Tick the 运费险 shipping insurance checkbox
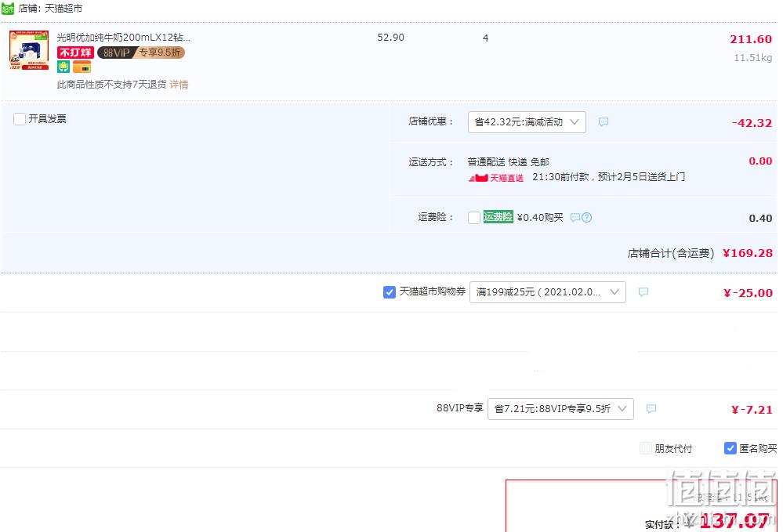The height and width of the screenshot is (532, 783). 474,218
